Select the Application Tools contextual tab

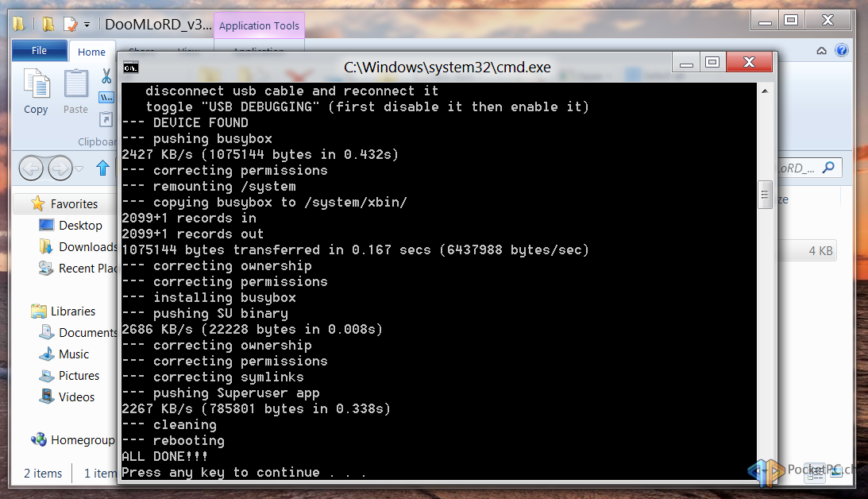click(259, 25)
